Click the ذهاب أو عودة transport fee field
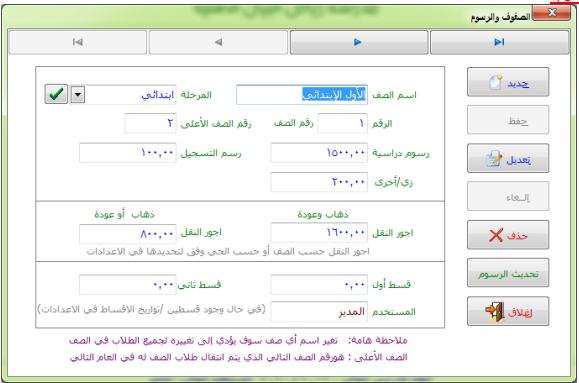Viewport: 579px width, 383px height. (x=128, y=234)
